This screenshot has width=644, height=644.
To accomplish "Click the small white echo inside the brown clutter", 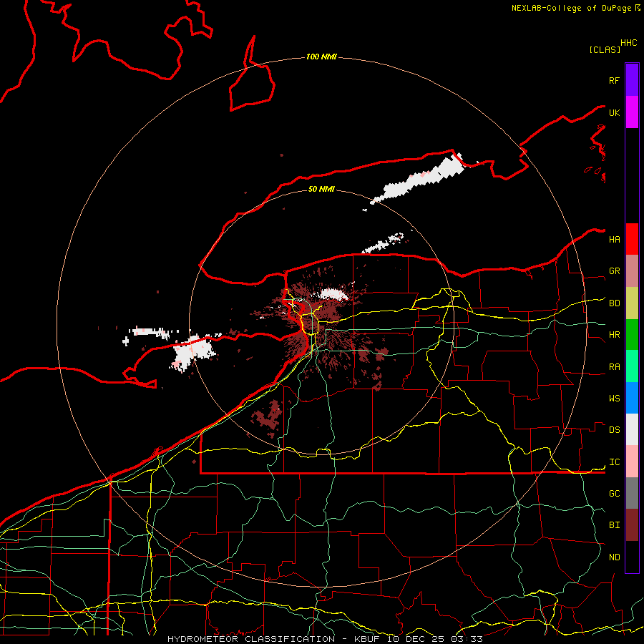I will tap(333, 294).
